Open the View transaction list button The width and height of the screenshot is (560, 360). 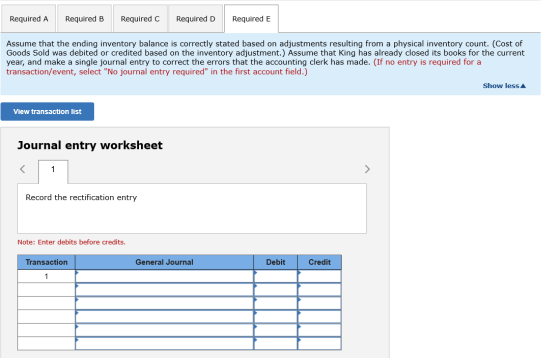pyautogui.click(x=48, y=111)
